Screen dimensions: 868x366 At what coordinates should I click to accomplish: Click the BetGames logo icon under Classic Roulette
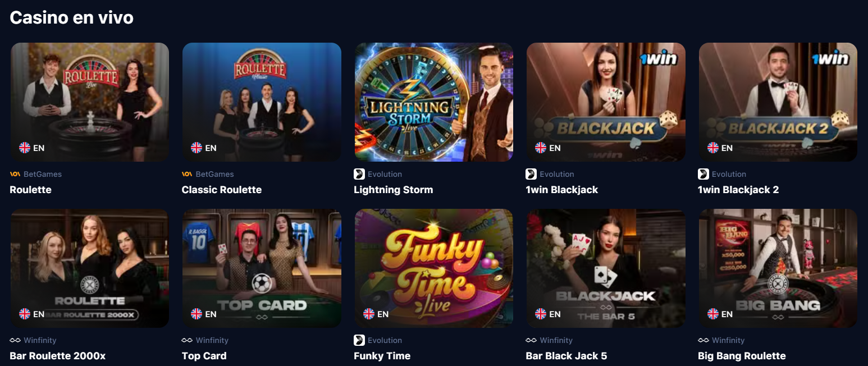click(x=187, y=174)
